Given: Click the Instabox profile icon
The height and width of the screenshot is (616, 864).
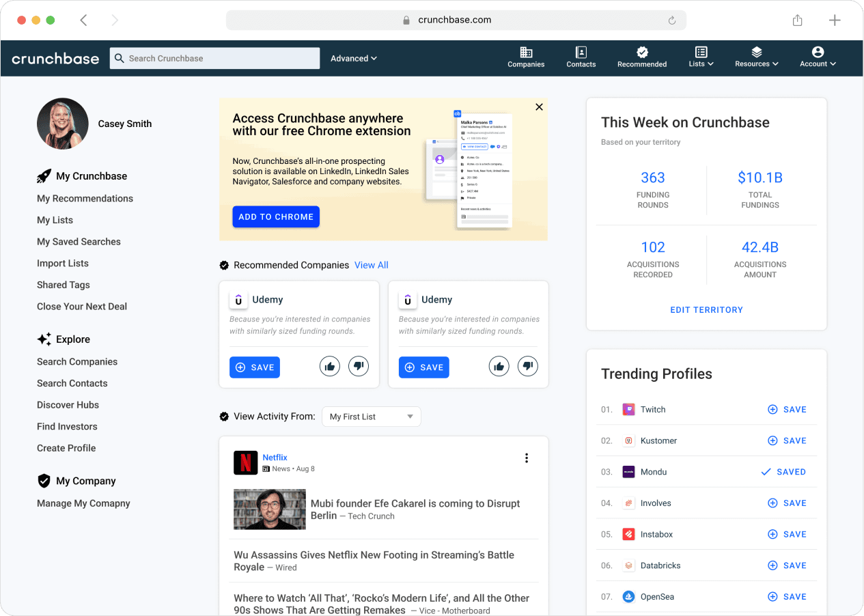Looking at the screenshot, I should (629, 534).
